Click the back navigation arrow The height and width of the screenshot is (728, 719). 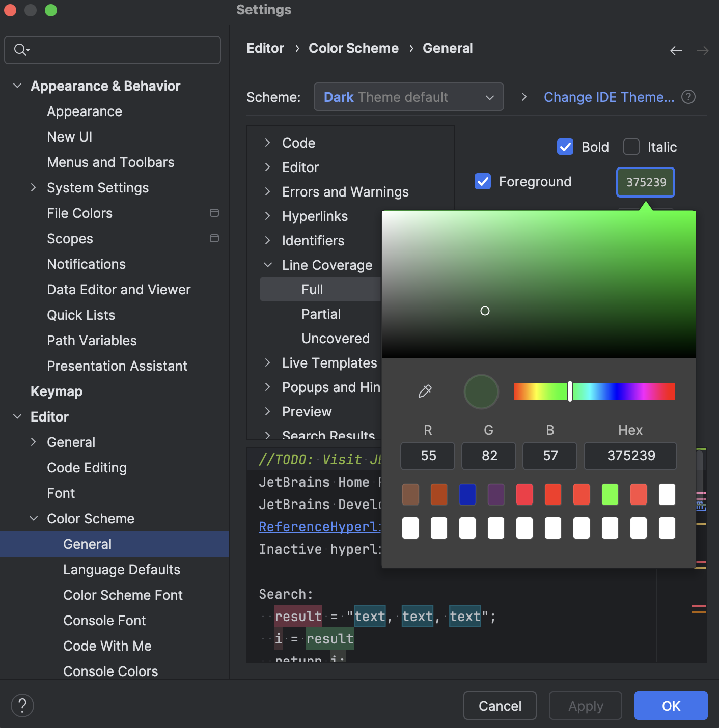pyautogui.click(x=676, y=51)
